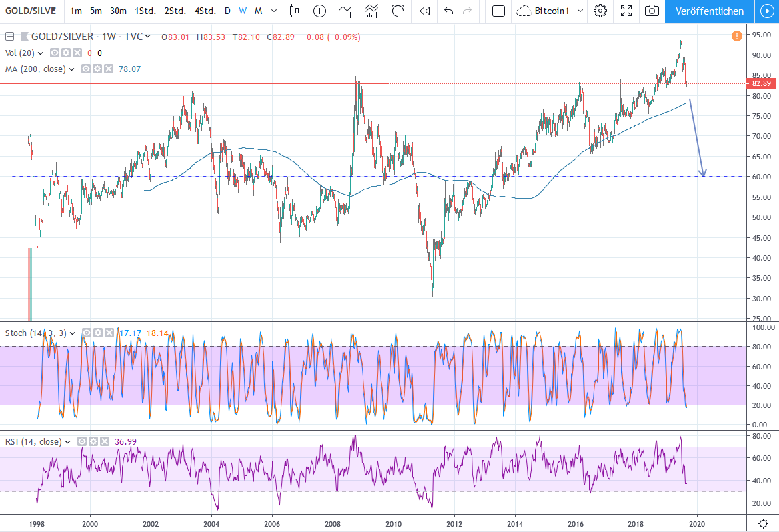Select the 1Std. timeframe

pos(145,11)
